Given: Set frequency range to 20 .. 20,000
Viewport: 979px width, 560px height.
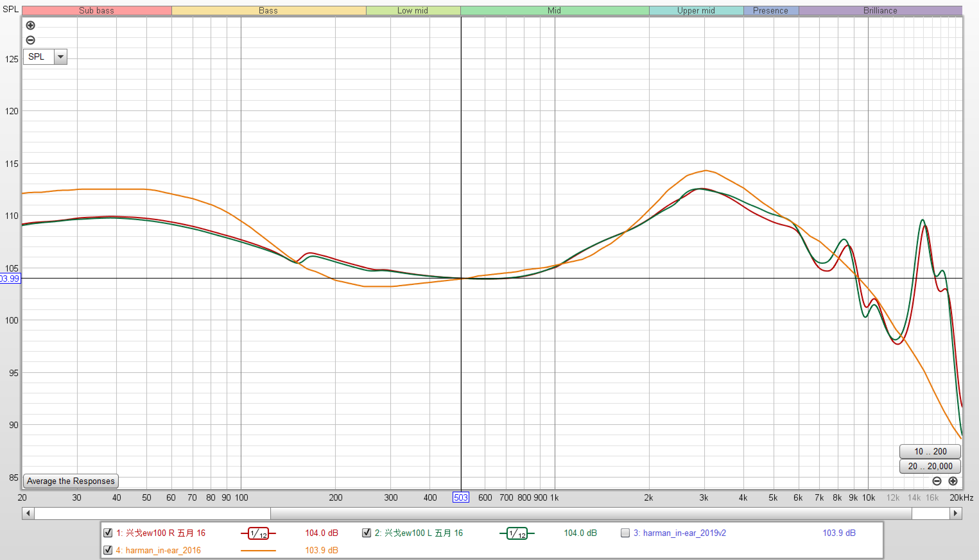Looking at the screenshot, I should click(x=930, y=466).
